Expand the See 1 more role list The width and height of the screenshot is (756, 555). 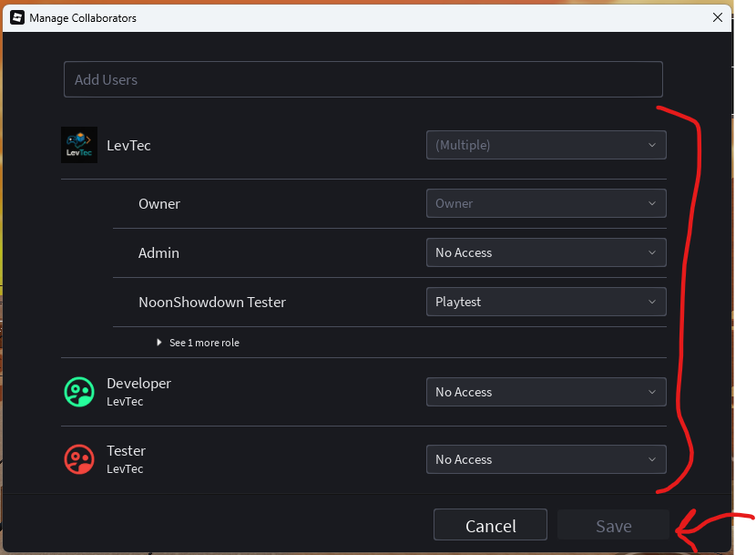click(x=198, y=343)
